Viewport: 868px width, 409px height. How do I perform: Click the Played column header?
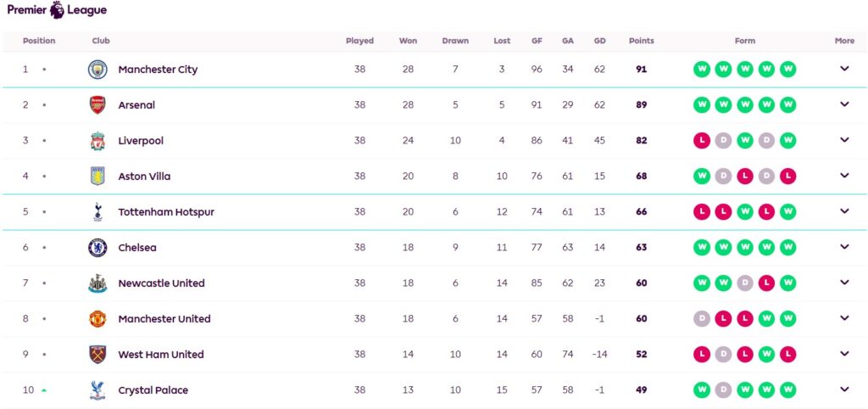pyautogui.click(x=359, y=41)
